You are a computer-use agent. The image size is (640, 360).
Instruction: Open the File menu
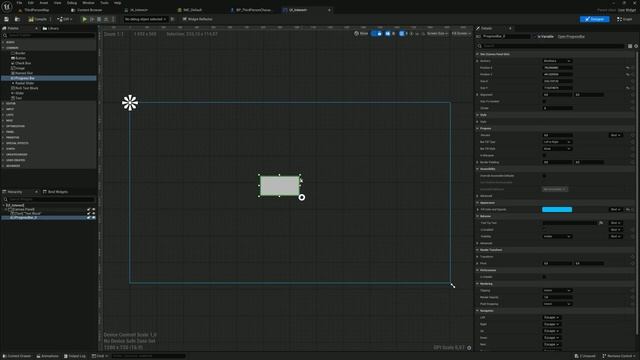tap(19, 3)
